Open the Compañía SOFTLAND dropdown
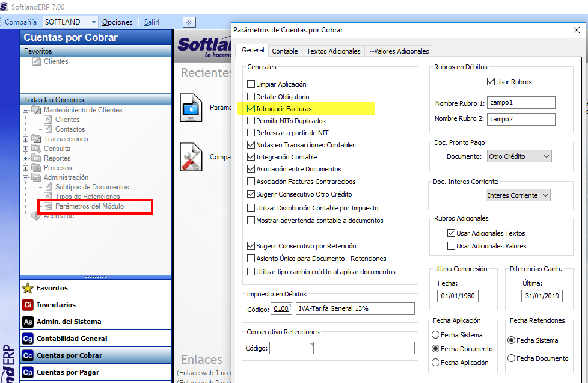 click(x=94, y=22)
